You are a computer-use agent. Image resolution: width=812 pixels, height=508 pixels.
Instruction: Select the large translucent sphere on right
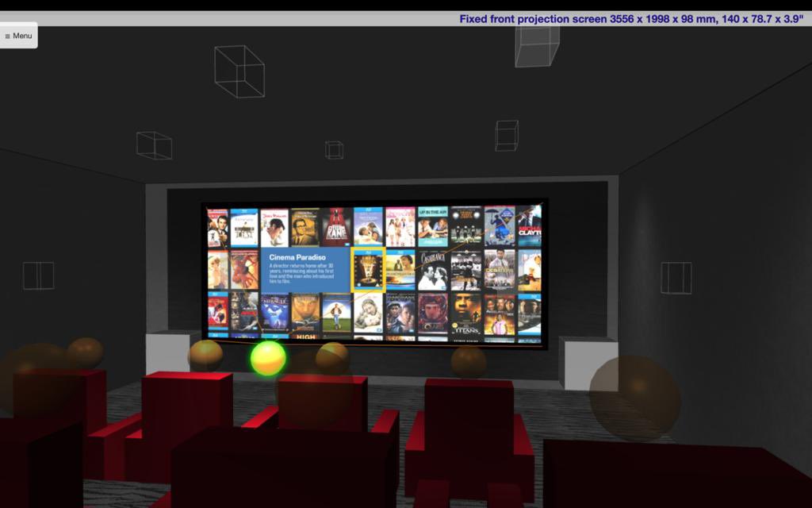coord(635,398)
